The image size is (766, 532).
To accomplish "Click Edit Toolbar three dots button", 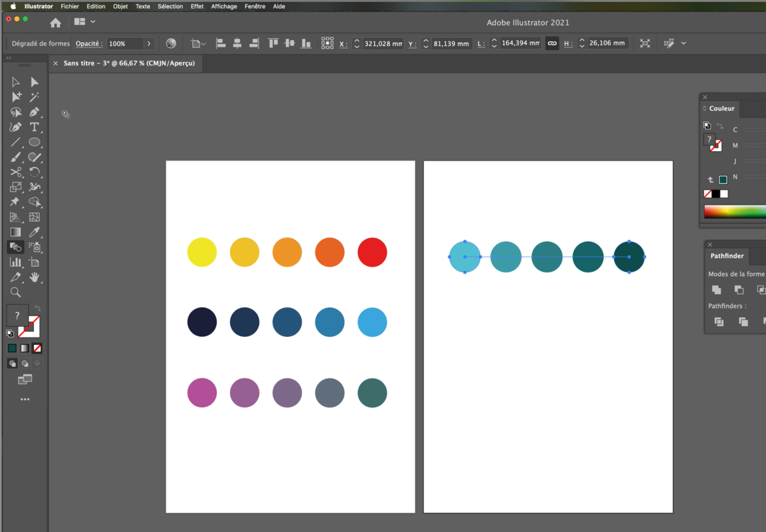I will (x=25, y=399).
